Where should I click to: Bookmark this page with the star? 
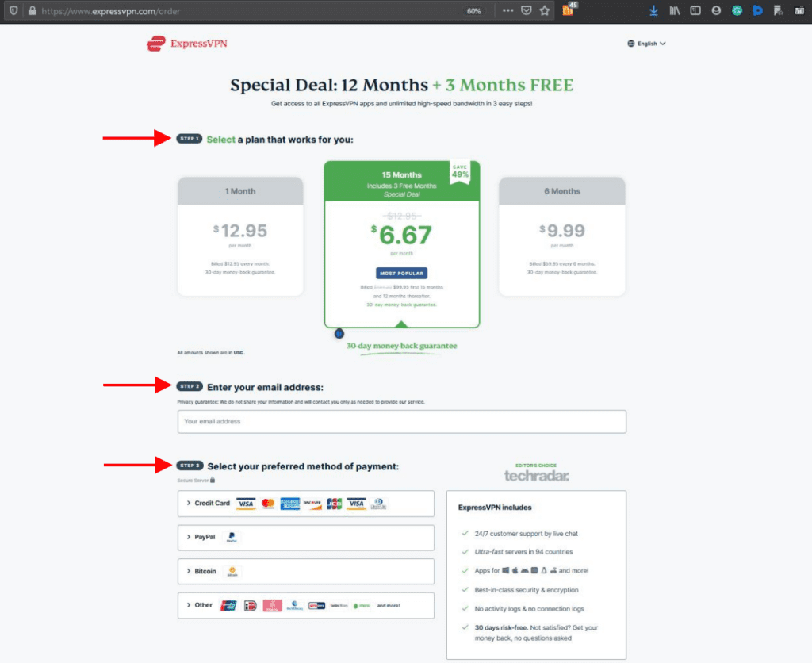[544, 10]
